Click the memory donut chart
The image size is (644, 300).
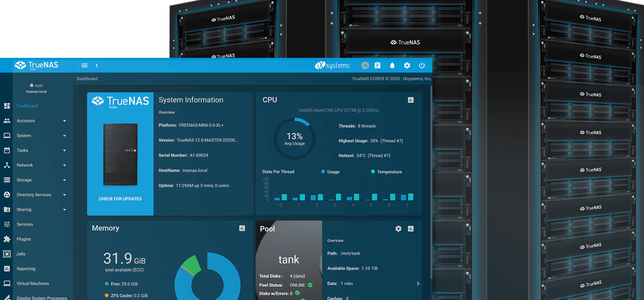pos(207,276)
